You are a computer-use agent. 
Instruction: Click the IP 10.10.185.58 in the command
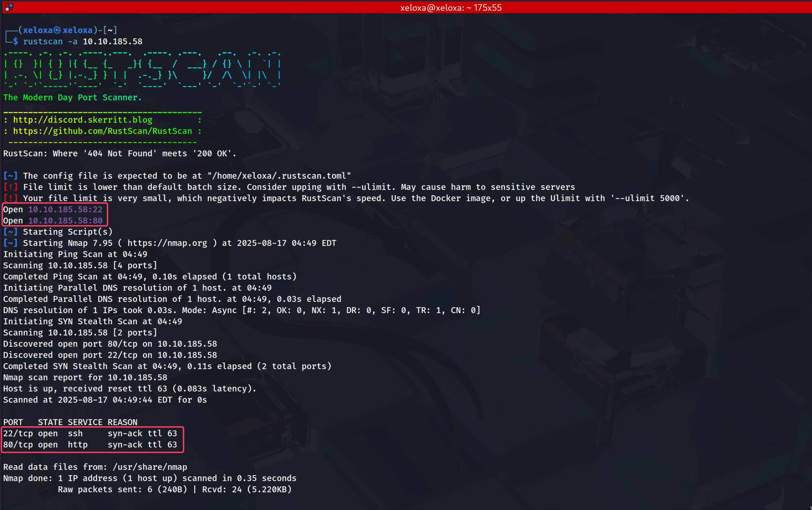point(113,42)
